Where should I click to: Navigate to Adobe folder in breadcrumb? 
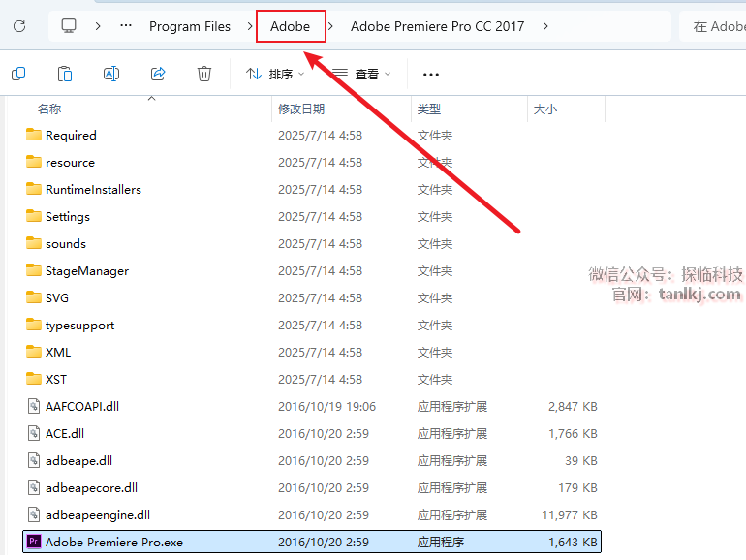pos(291,26)
